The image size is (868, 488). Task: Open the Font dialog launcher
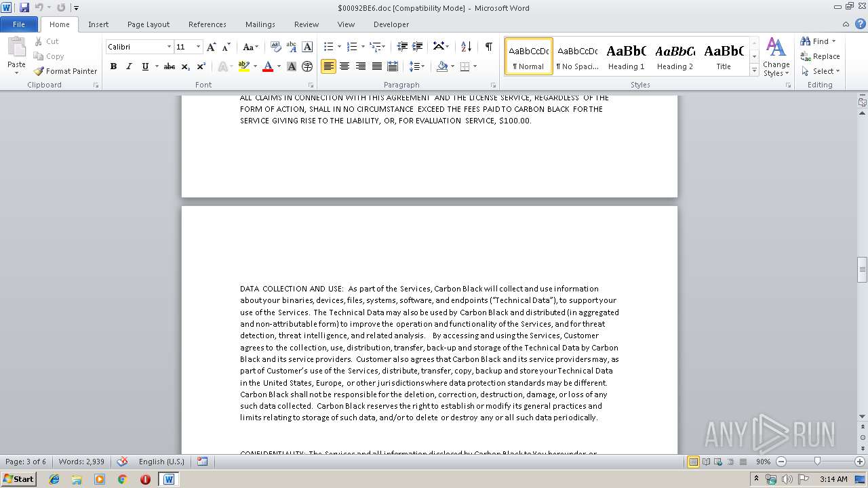click(311, 85)
